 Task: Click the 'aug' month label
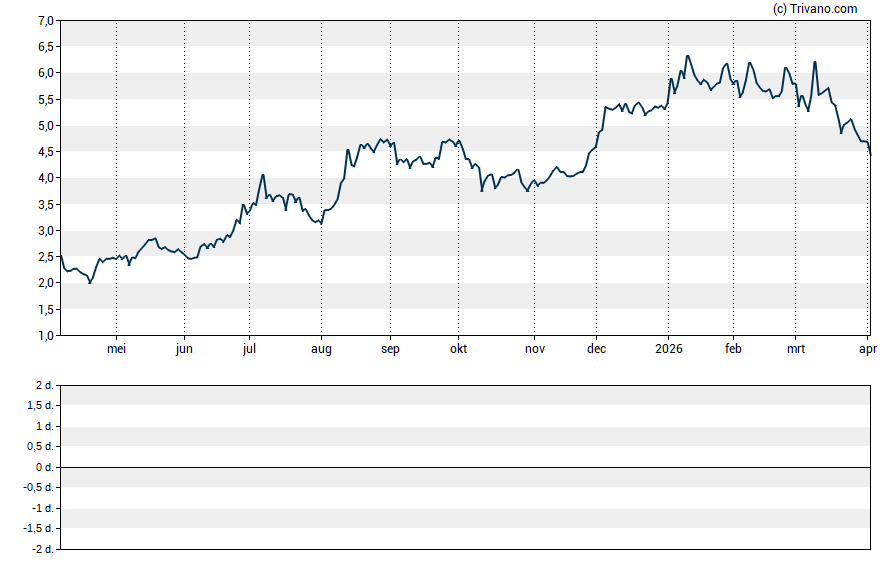point(321,349)
